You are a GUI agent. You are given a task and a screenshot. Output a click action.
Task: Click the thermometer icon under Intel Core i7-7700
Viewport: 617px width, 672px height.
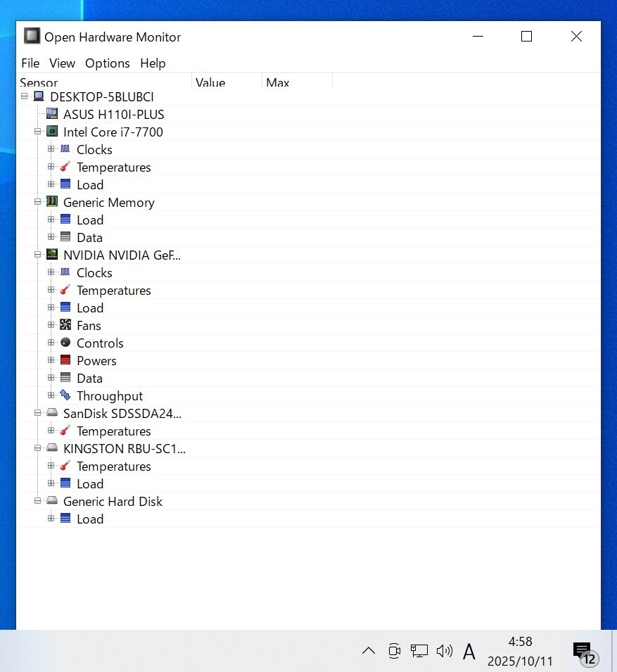click(65, 166)
